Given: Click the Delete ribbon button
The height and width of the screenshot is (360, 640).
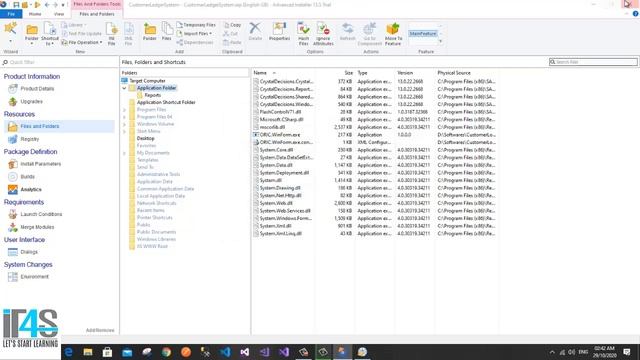Looking at the screenshot, I should (x=255, y=32).
